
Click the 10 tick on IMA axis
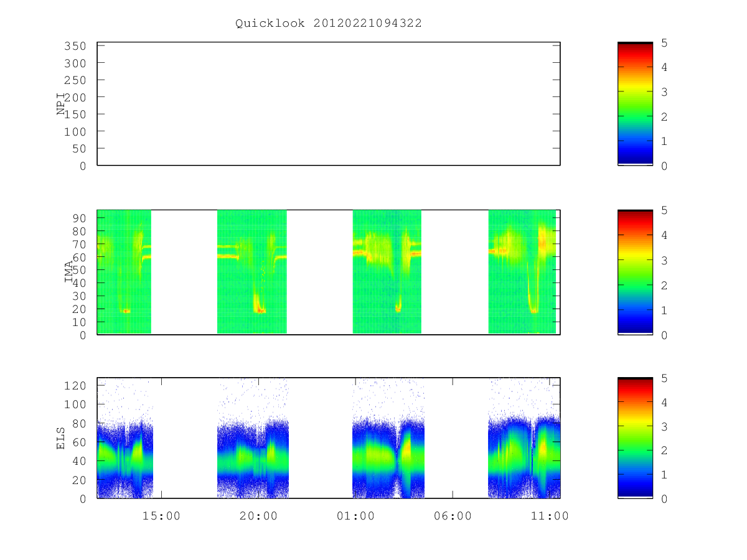coord(79,322)
